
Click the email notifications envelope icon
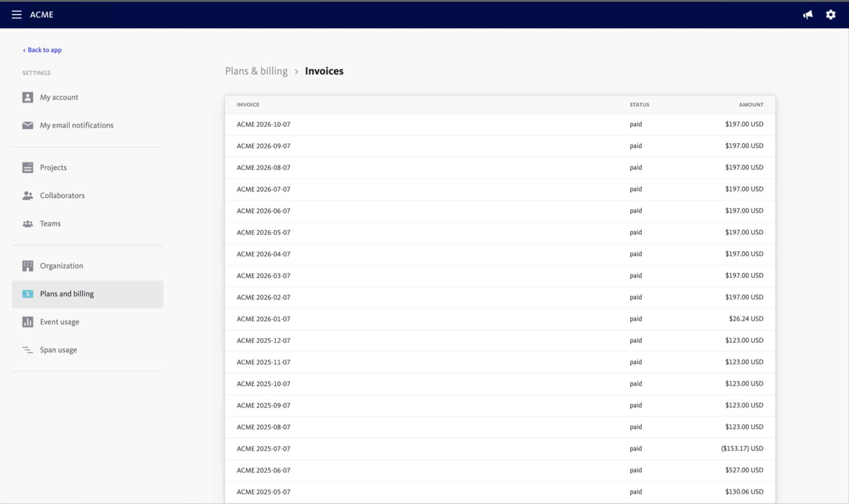(x=28, y=125)
